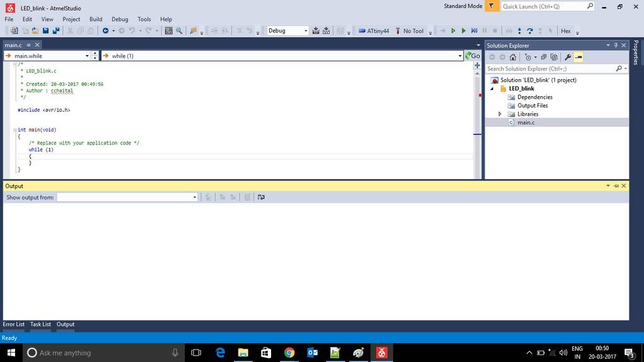Toggle auto-hide pin on Output panel

[616, 186]
